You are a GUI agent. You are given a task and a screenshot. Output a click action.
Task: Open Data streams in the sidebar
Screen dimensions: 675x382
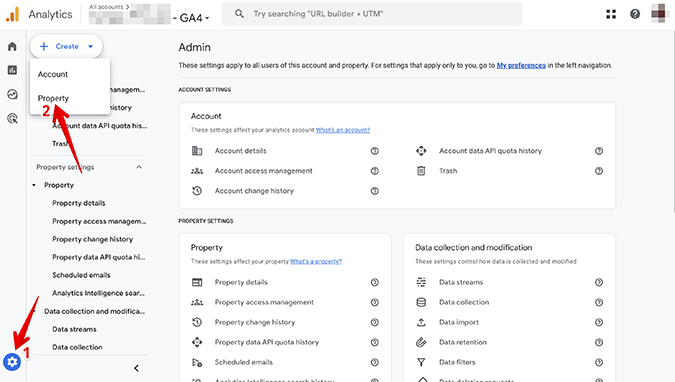(x=74, y=329)
